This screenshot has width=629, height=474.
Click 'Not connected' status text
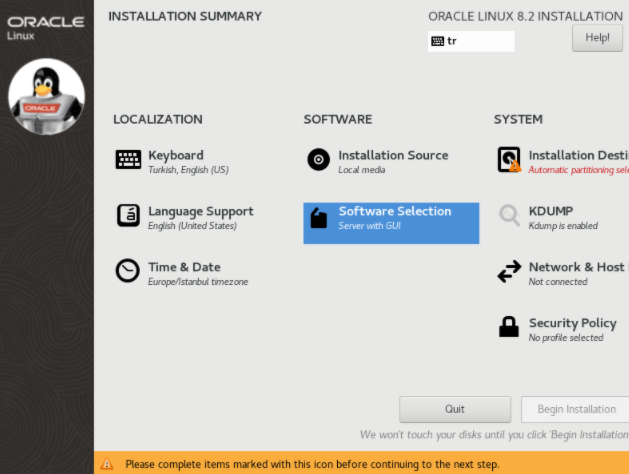[x=558, y=282]
